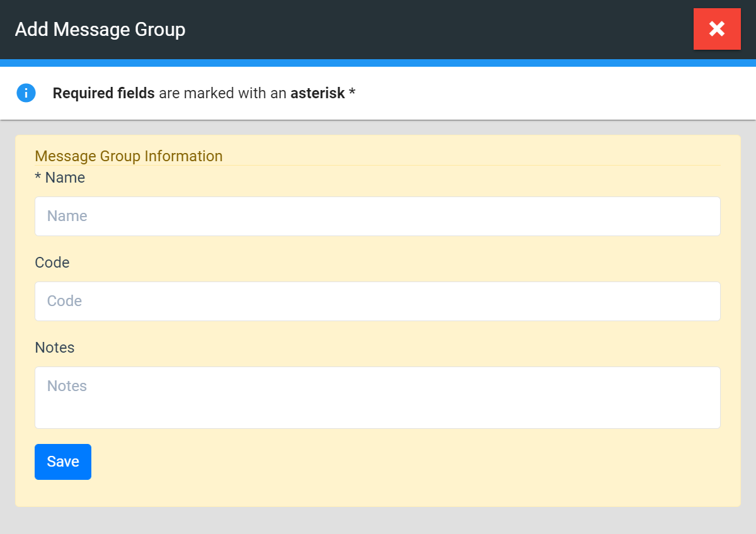Click the Name field label
Screen dimensions: 756x534
pos(65,178)
